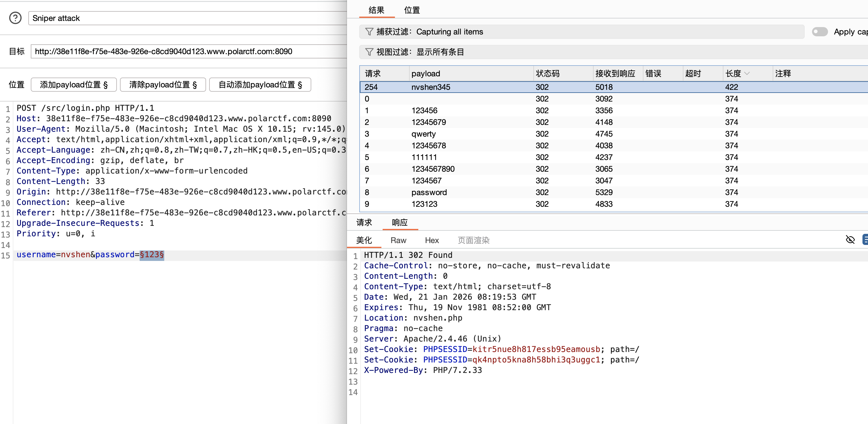This screenshot has width=868, height=424.
Task: Click the capture filter funnel icon
Action: point(369,32)
